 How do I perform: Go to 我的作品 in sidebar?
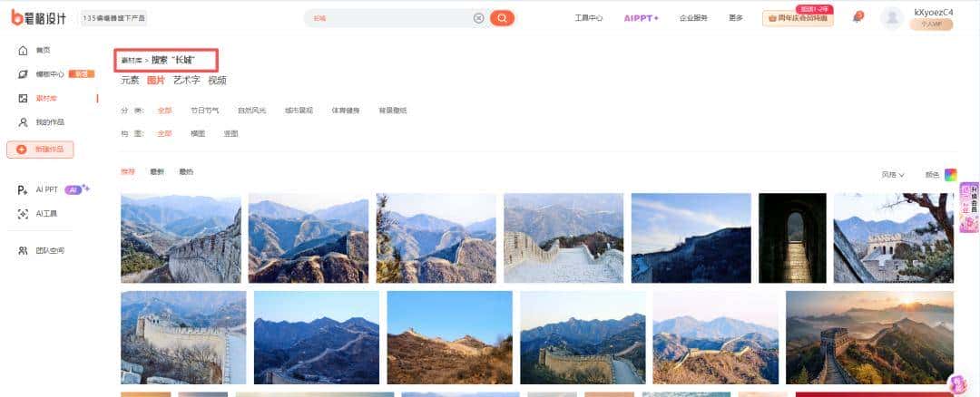coord(50,122)
